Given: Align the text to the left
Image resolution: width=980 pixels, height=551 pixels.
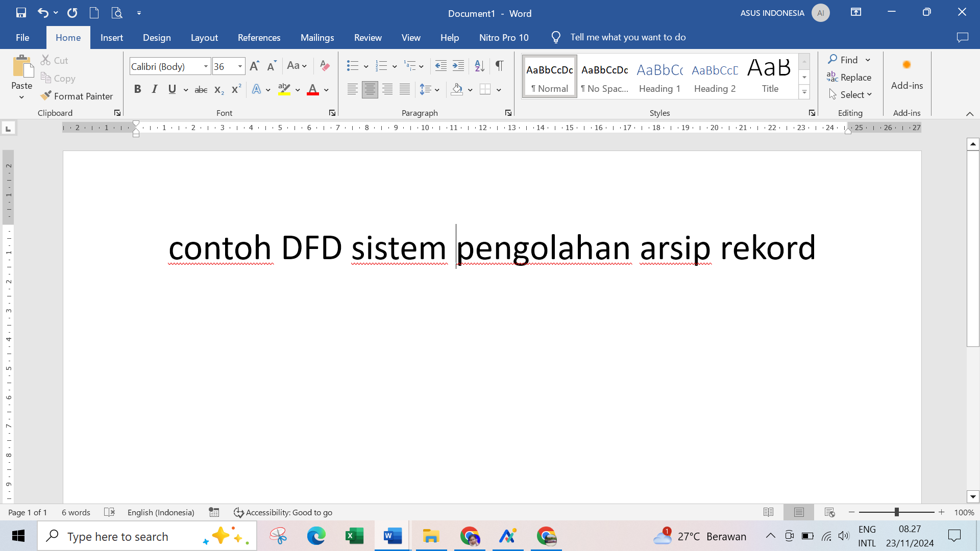Looking at the screenshot, I should coord(352,90).
